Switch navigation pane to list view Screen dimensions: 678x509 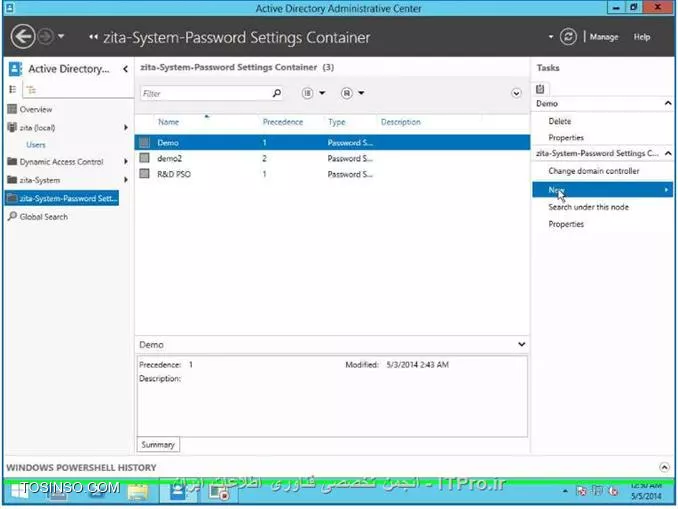tap(13, 89)
